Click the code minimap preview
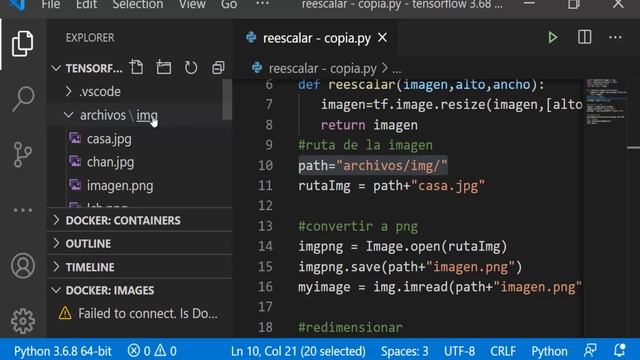Image resolution: width=640 pixels, height=360 pixels. (606, 102)
